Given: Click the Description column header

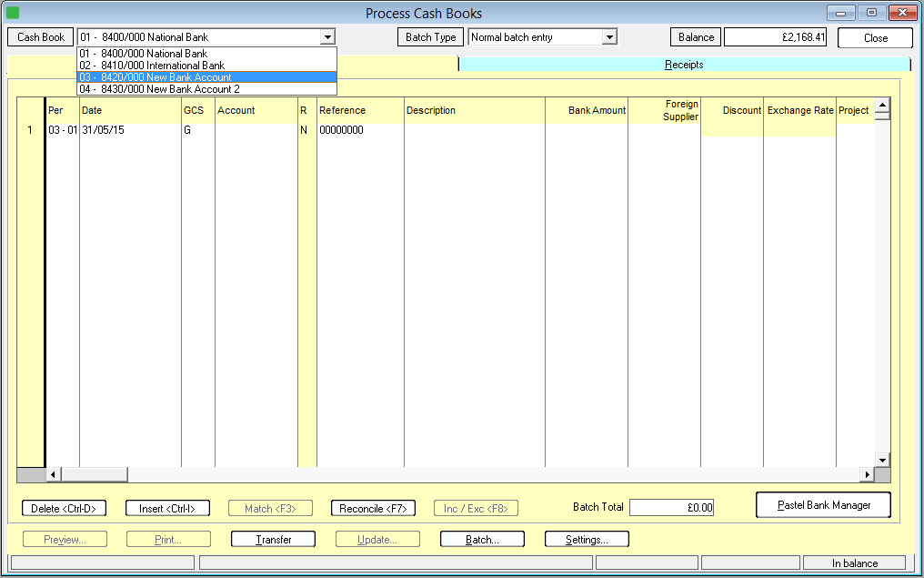Looking at the screenshot, I should pos(475,110).
